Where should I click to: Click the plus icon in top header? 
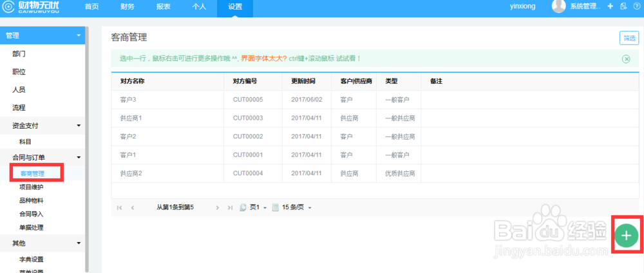611,6
